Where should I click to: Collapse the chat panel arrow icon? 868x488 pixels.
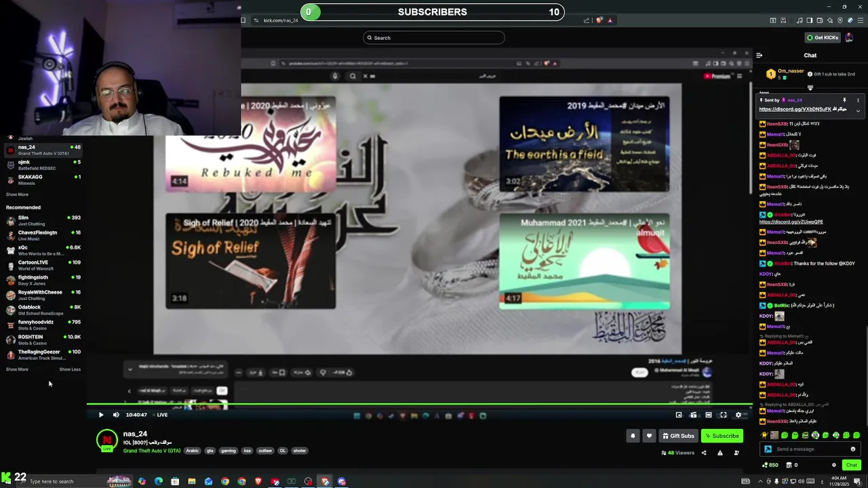tap(759, 55)
